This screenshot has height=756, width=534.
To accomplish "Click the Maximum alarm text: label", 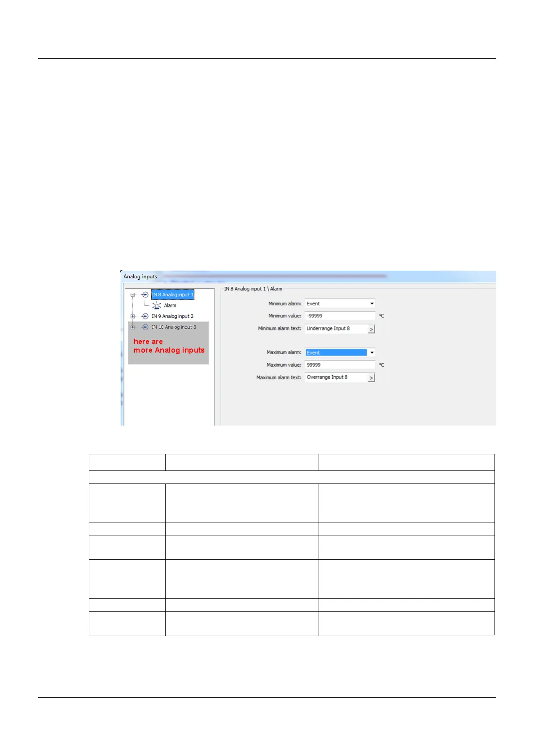I will pyautogui.click(x=279, y=378).
